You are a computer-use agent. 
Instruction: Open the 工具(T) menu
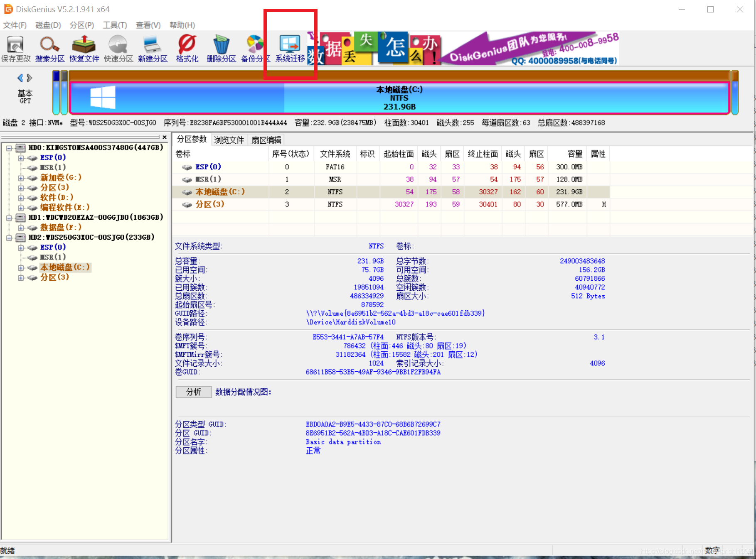click(115, 25)
